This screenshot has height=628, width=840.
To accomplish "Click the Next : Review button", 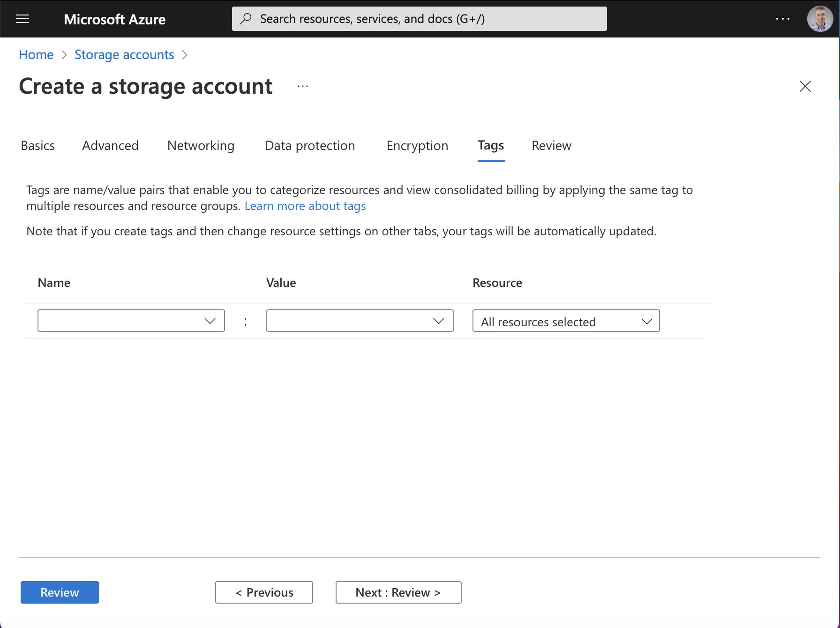I will 398,592.
